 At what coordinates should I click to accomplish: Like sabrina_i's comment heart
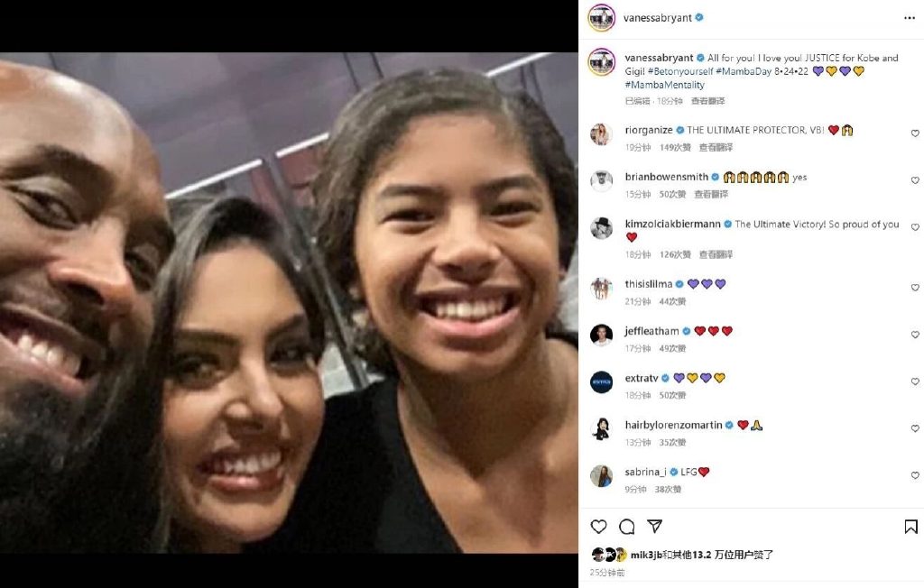pos(915,475)
